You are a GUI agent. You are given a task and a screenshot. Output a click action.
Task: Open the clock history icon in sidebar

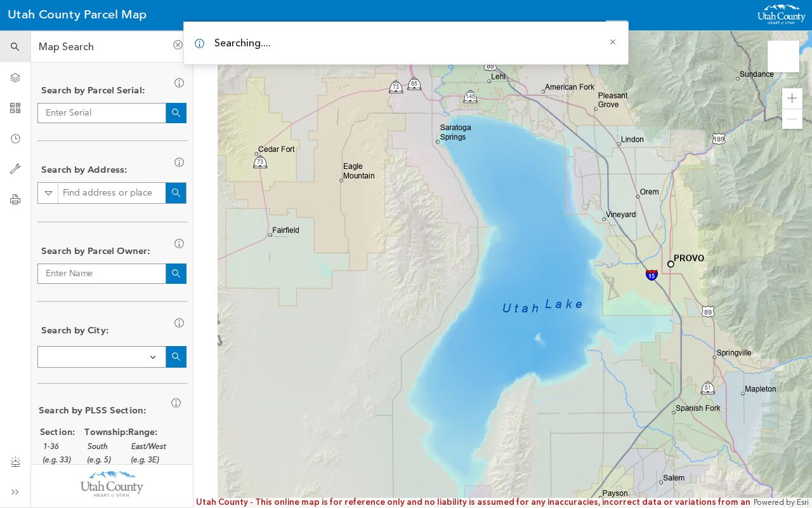tap(15, 138)
